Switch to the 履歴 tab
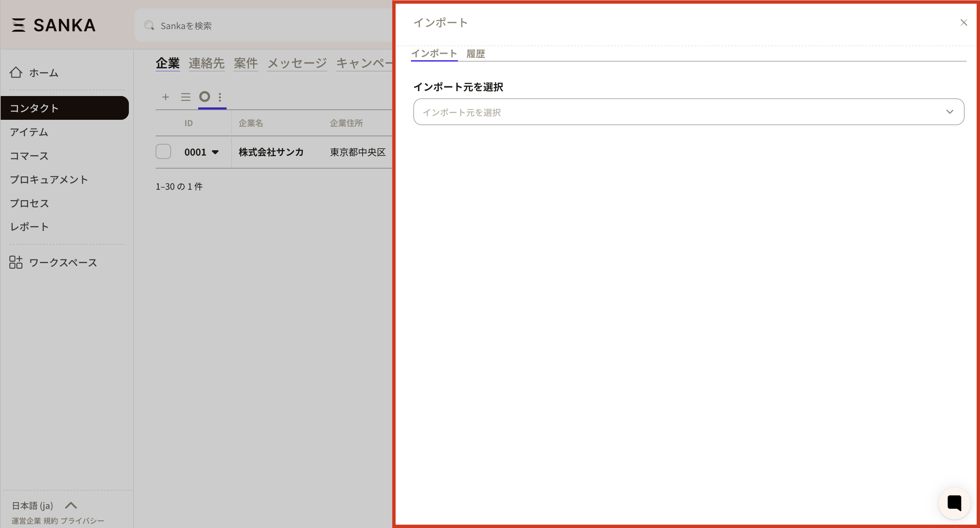 tap(476, 54)
